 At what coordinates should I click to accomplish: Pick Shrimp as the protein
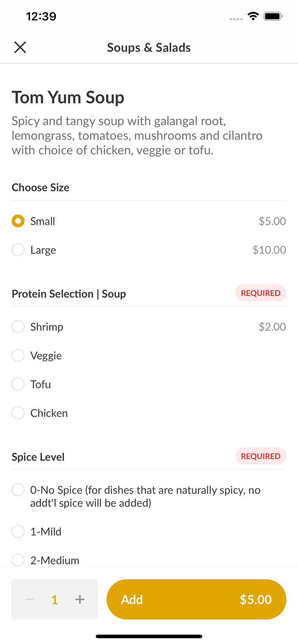click(x=149, y=327)
